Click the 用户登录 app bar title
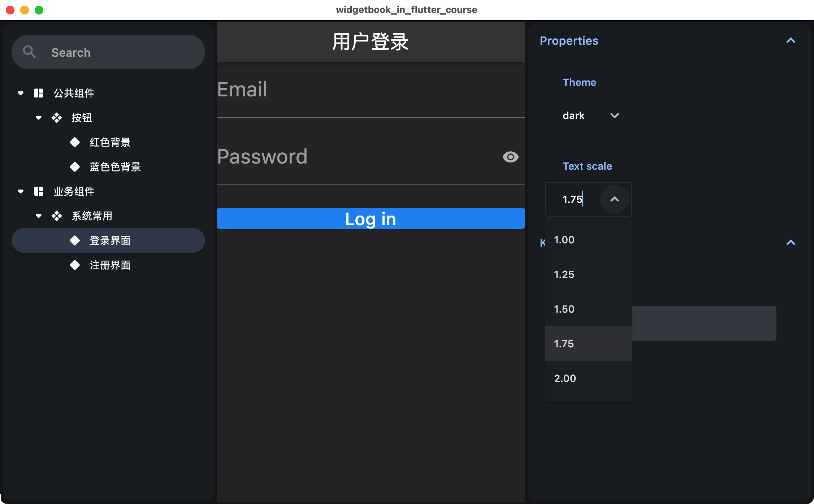Screen dimensions: 814x504 pyautogui.click(x=371, y=42)
